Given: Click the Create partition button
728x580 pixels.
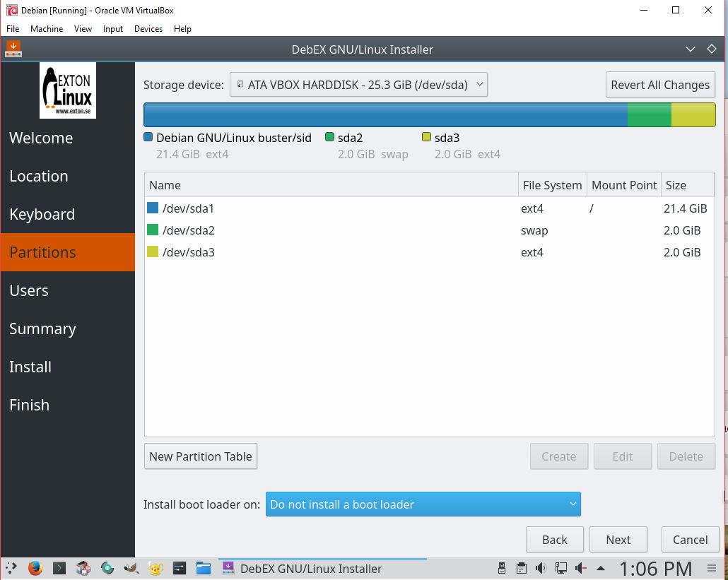Looking at the screenshot, I should (559, 456).
